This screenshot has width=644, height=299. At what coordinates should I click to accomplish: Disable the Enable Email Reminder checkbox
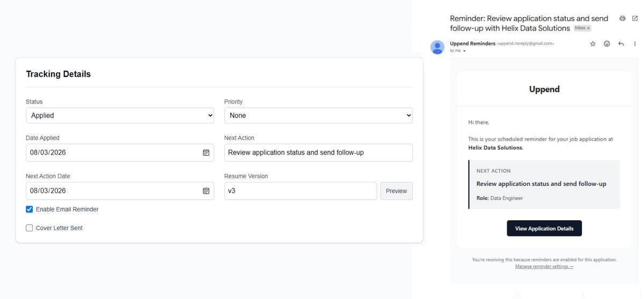pos(30,209)
